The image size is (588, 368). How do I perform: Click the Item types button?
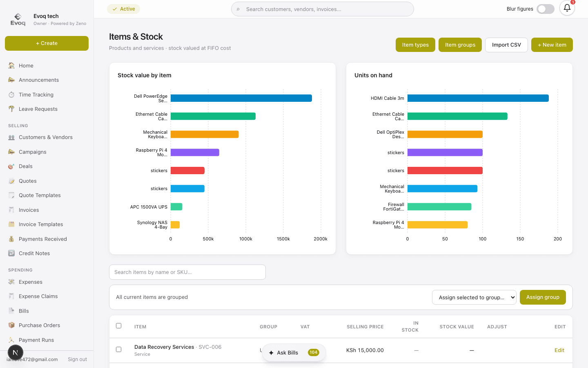[415, 45]
